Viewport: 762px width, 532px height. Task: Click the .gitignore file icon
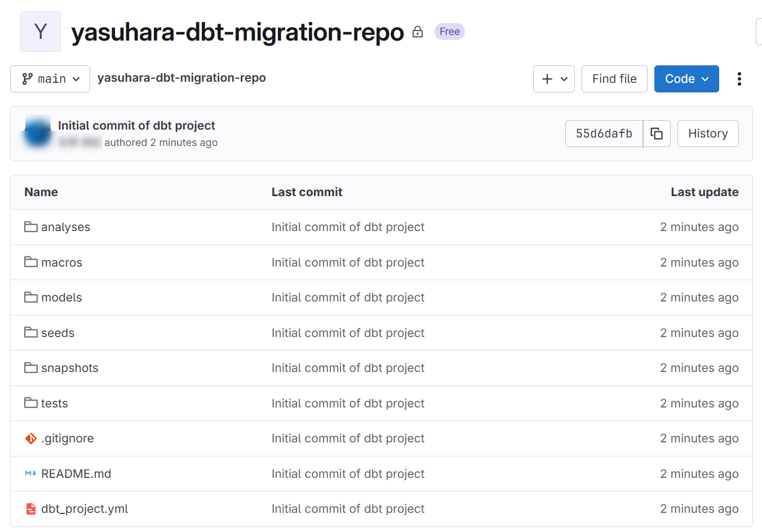(x=31, y=438)
